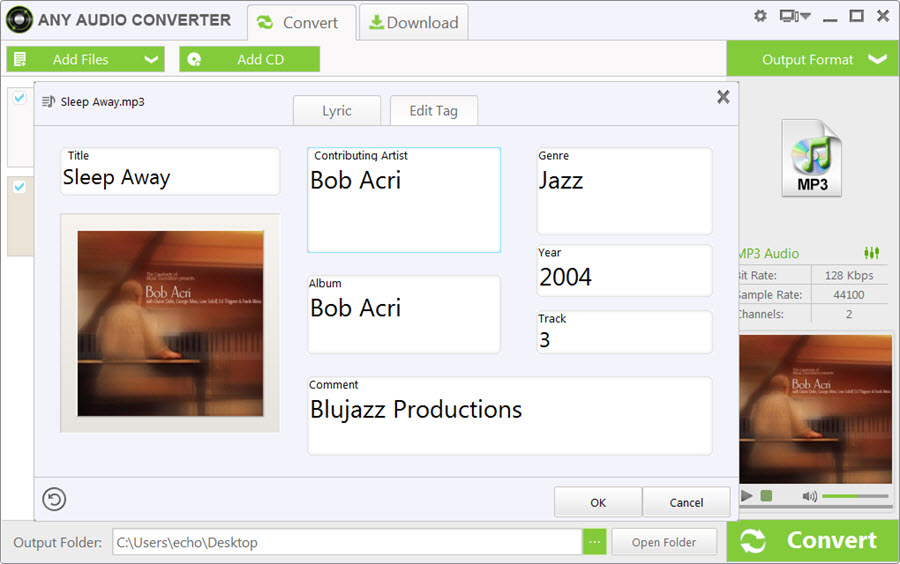Click the 128 Kbps bit rate value
The width and height of the screenshot is (900, 564).
[849, 275]
